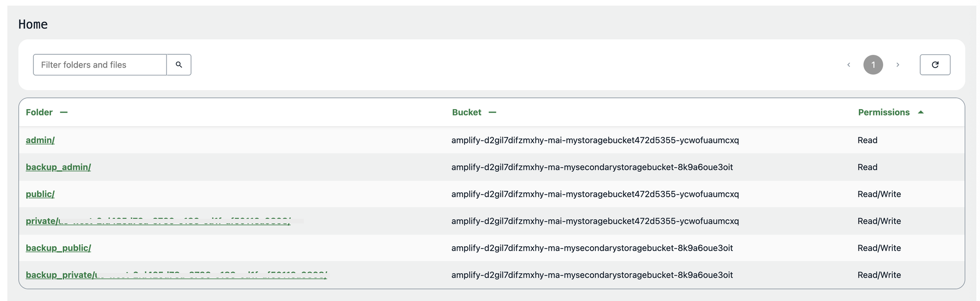The height and width of the screenshot is (301, 980).
Task: Click the Permissions ascending arrow icon
Action: point(921,112)
